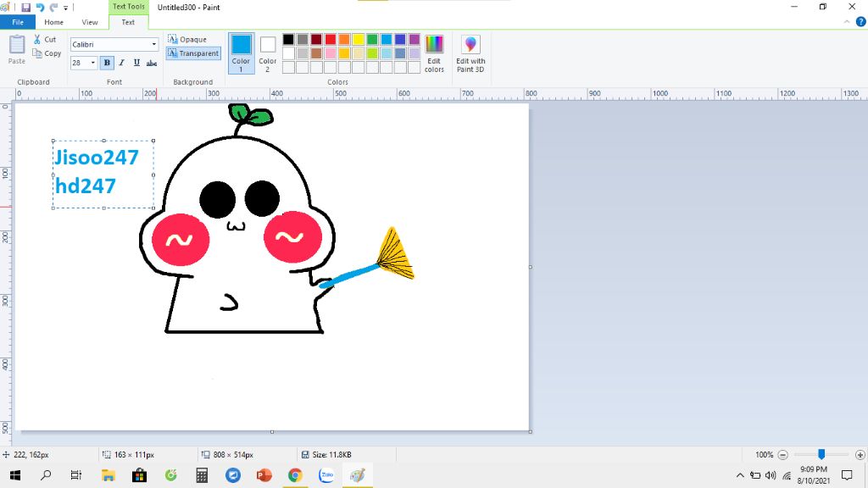Click inside the Jisoo247 text box
The height and width of the screenshot is (488, 868).
103,175
